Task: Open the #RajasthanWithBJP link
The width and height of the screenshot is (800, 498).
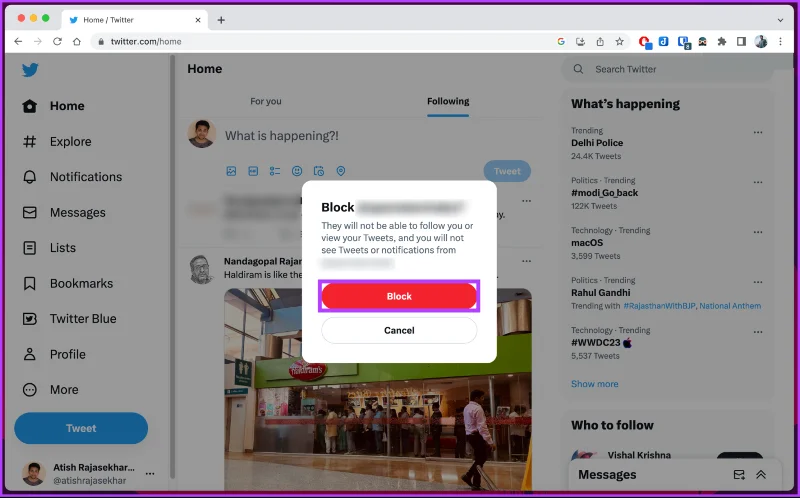Action: pyautogui.click(x=659, y=306)
